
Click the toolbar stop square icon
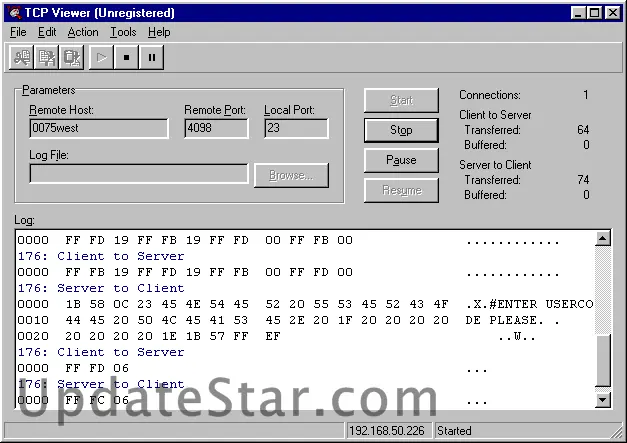tap(126, 57)
